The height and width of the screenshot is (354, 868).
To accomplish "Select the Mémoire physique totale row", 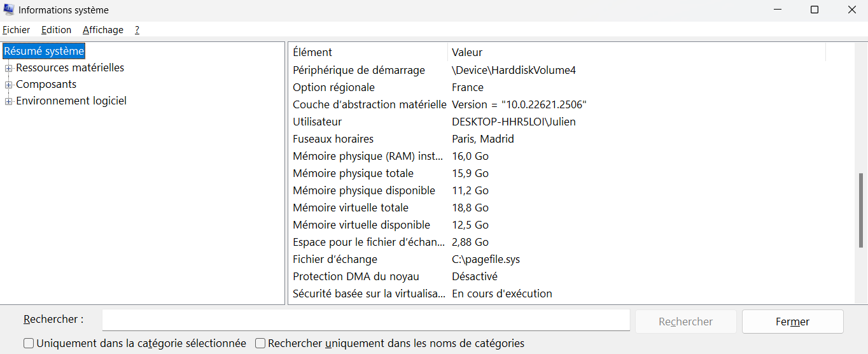I will 353,173.
